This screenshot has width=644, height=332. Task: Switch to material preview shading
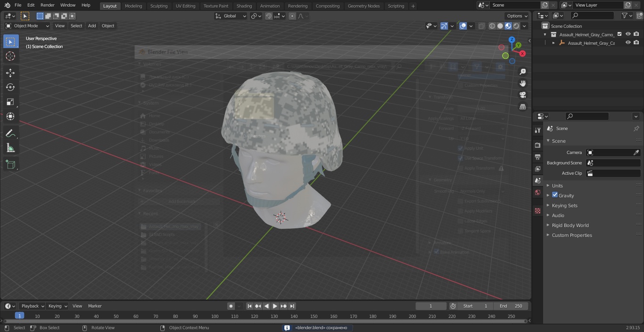point(508,26)
